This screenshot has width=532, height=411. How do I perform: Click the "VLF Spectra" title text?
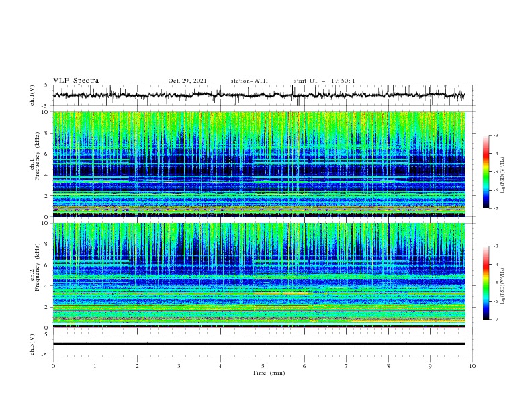click(76, 81)
